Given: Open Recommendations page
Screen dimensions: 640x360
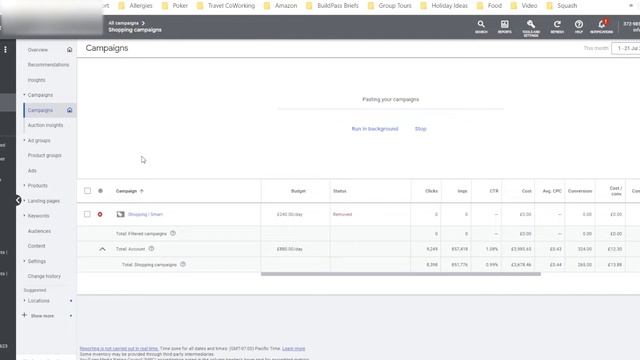Looking at the screenshot, I should point(48,65).
